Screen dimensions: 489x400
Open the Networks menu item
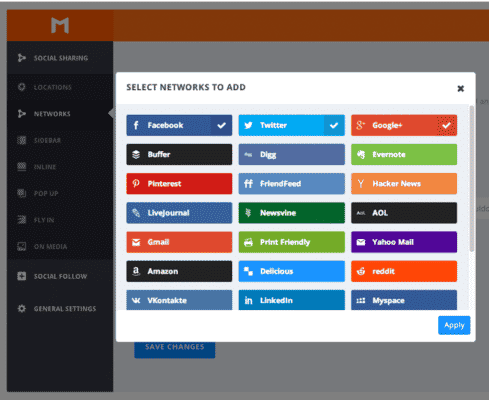pos(52,114)
